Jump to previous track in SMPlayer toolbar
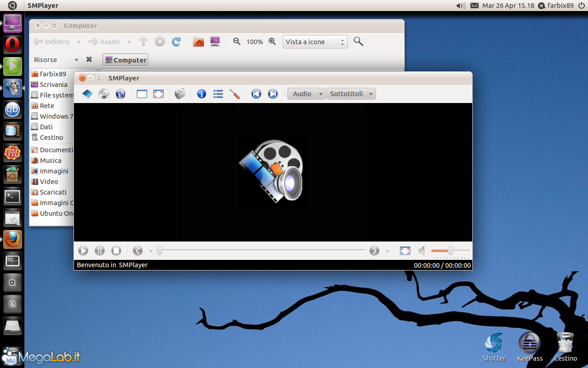Screen dimensions: 588x368 tap(256, 94)
